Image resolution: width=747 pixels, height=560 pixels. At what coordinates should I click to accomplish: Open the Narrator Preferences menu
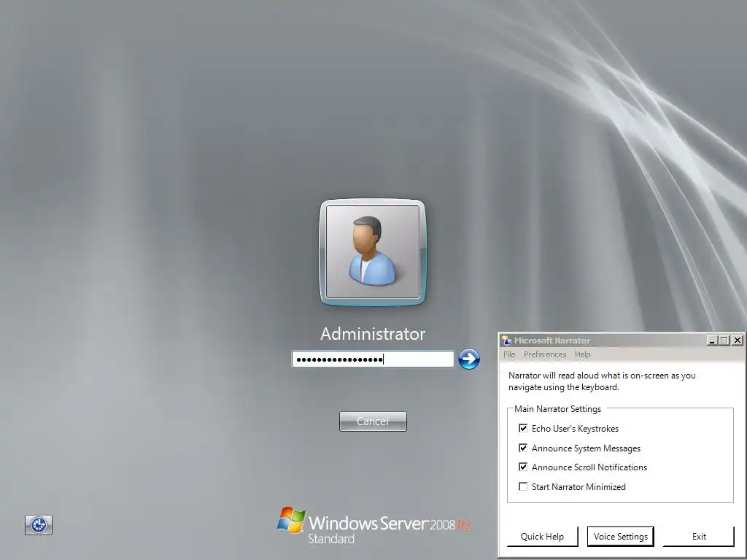point(545,354)
